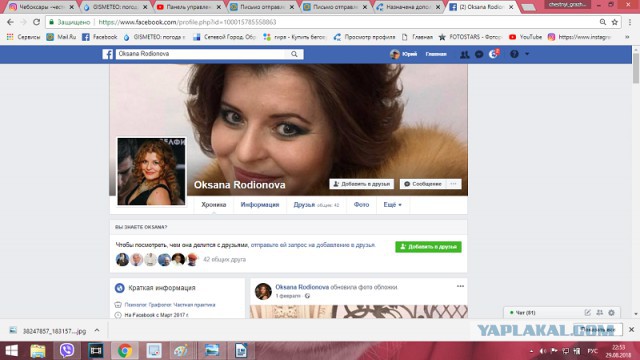Click the search magnifier button in Facebook bar
Viewport: 640px width, 360px height.
coord(294,54)
